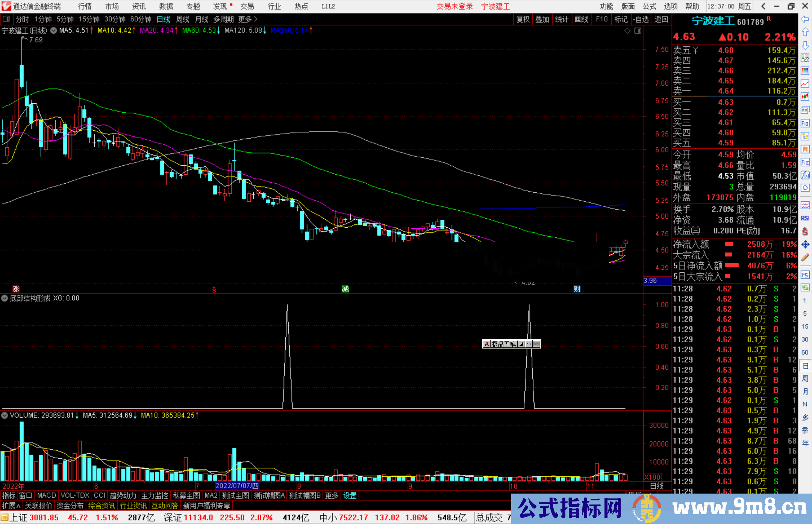Switch to the 周线 period tab

coord(183,19)
